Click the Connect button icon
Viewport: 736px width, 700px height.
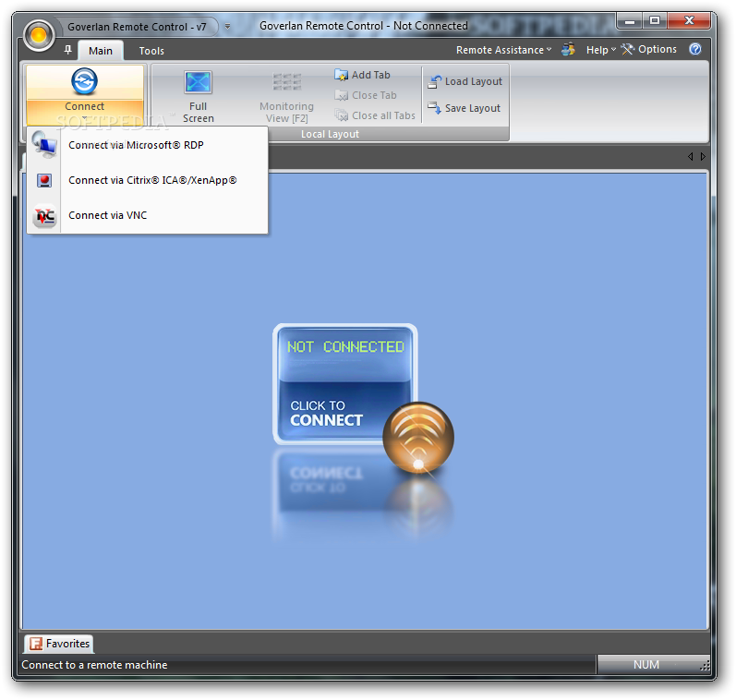click(x=84, y=81)
